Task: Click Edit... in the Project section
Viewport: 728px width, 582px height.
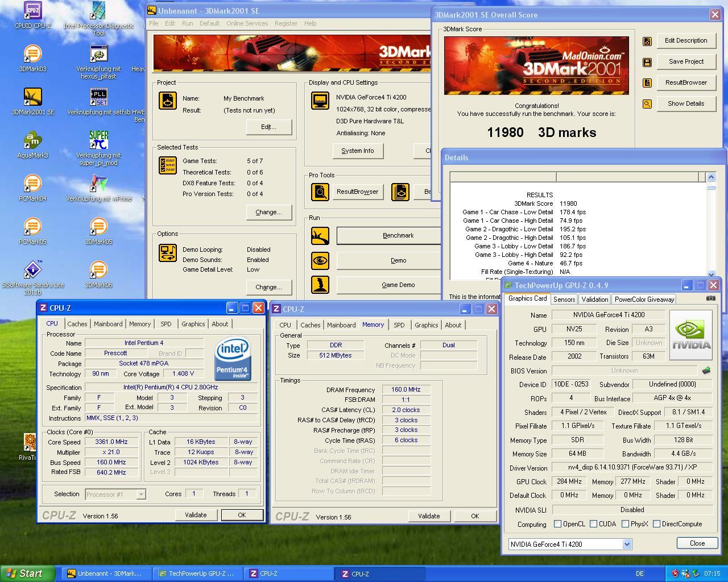Action: click(268, 127)
